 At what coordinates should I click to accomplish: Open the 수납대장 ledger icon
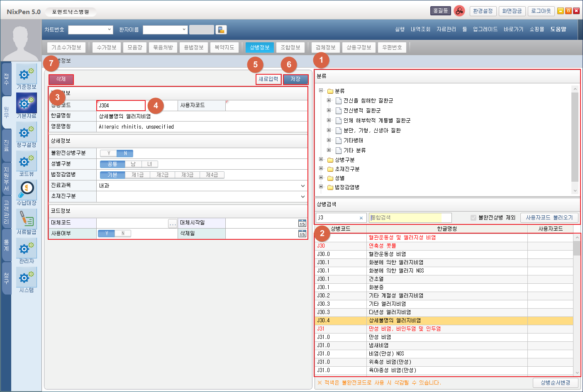point(27,191)
